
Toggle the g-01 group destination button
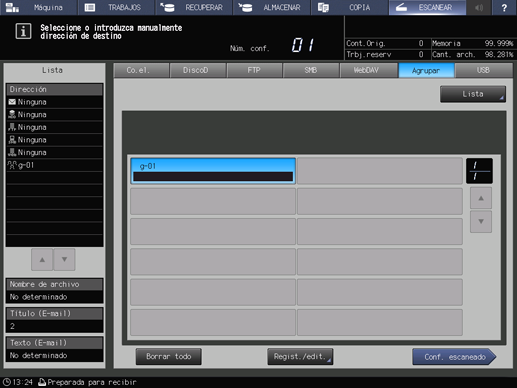tap(213, 171)
